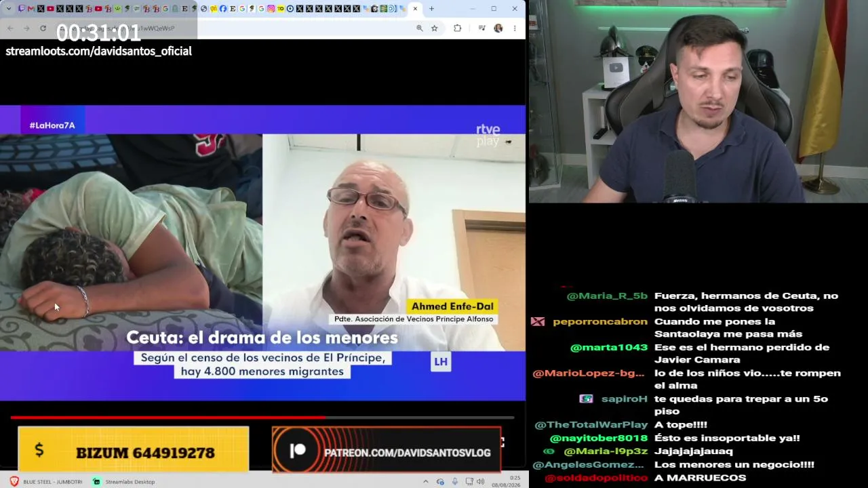
Task: Open Streamlabs Desktop from the taskbar
Action: coord(124,482)
